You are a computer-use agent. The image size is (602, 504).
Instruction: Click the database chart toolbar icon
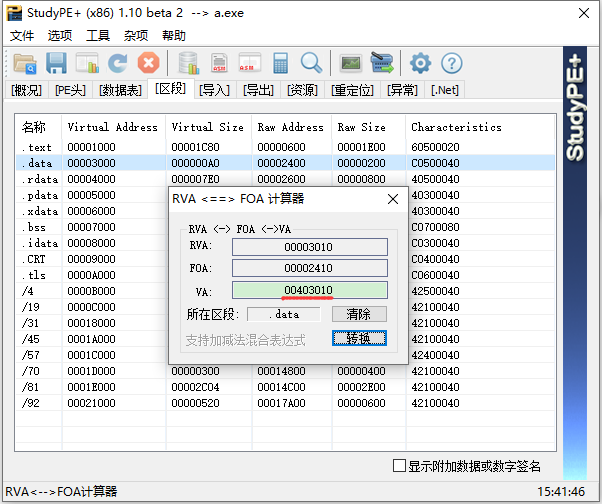coord(189,63)
